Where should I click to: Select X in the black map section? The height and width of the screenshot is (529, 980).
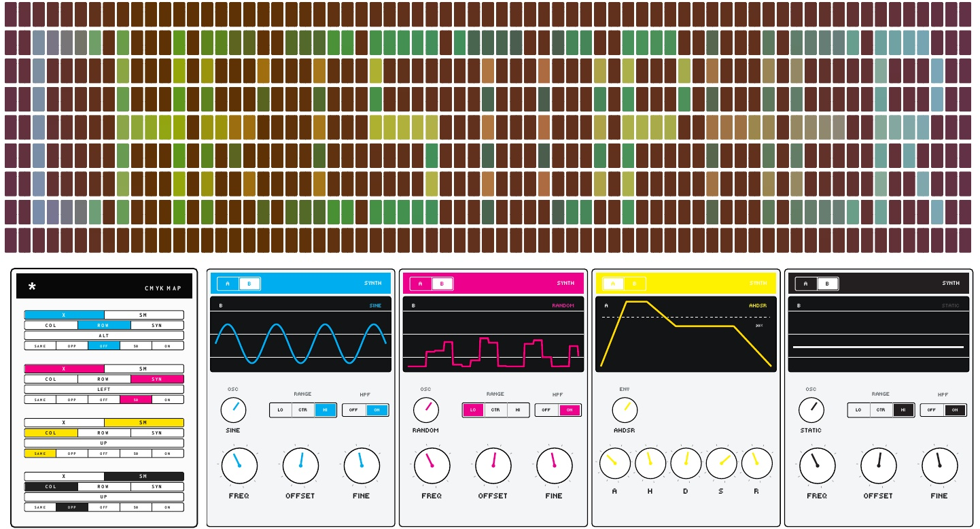tap(64, 476)
